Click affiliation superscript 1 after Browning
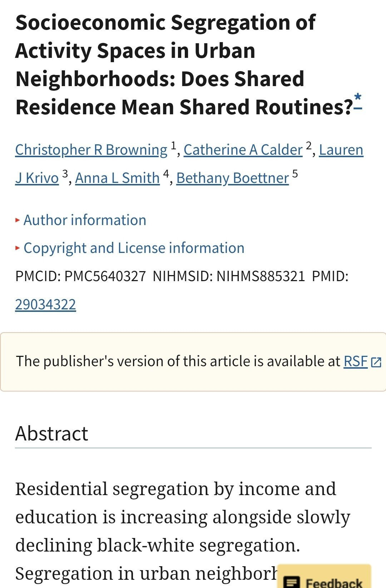Screen dimensions: 386x588 click(173, 146)
